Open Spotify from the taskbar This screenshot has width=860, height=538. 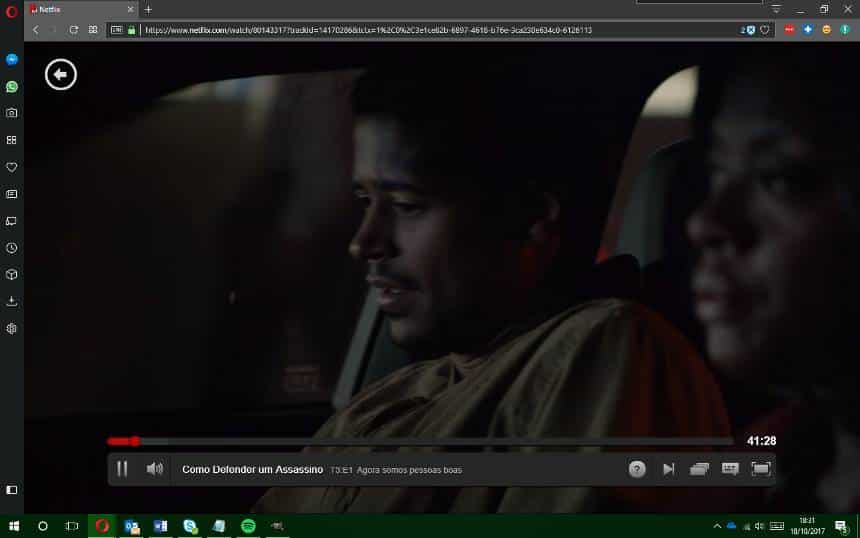click(x=248, y=526)
